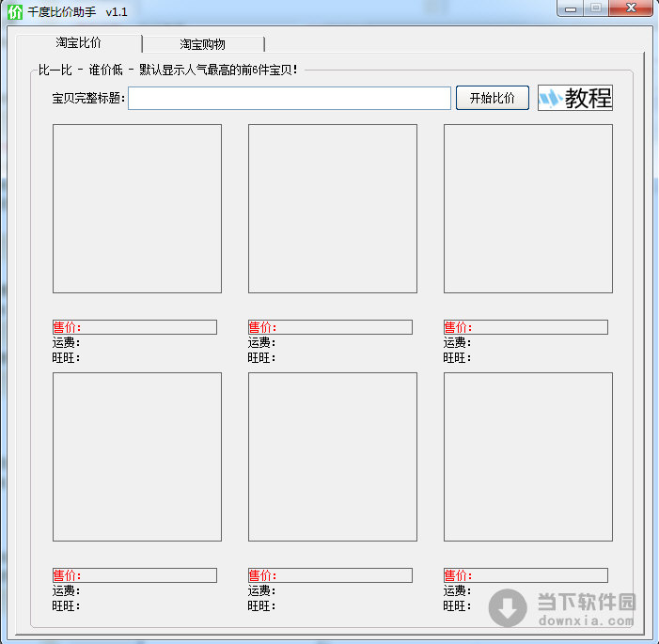Viewport: 659px width, 644px height.
Task: Click the 售价 field under top-middle image
Action: [330, 327]
